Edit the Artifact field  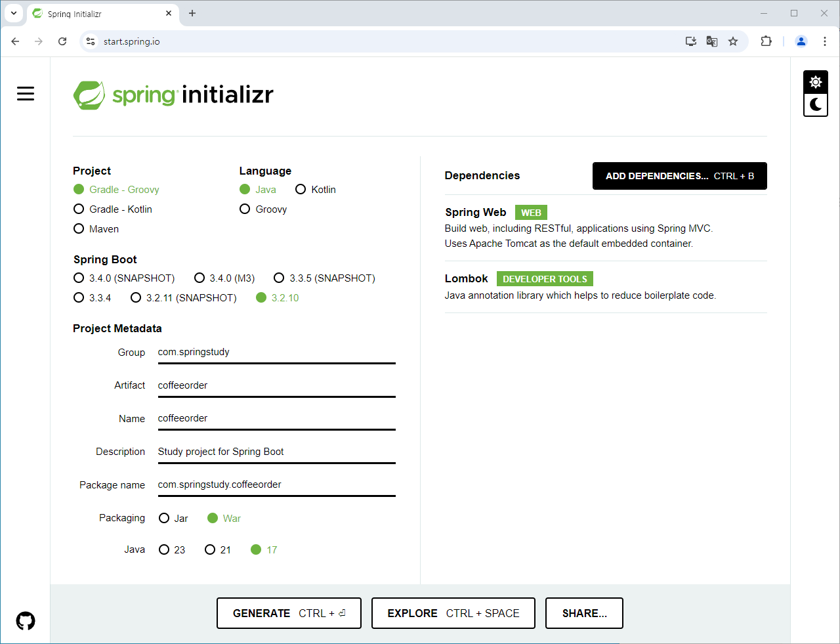coord(276,385)
